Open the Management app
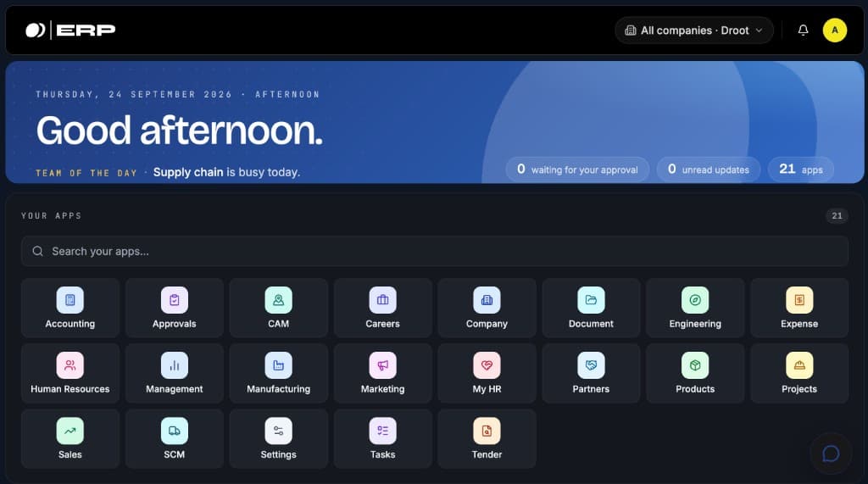 pos(175,373)
